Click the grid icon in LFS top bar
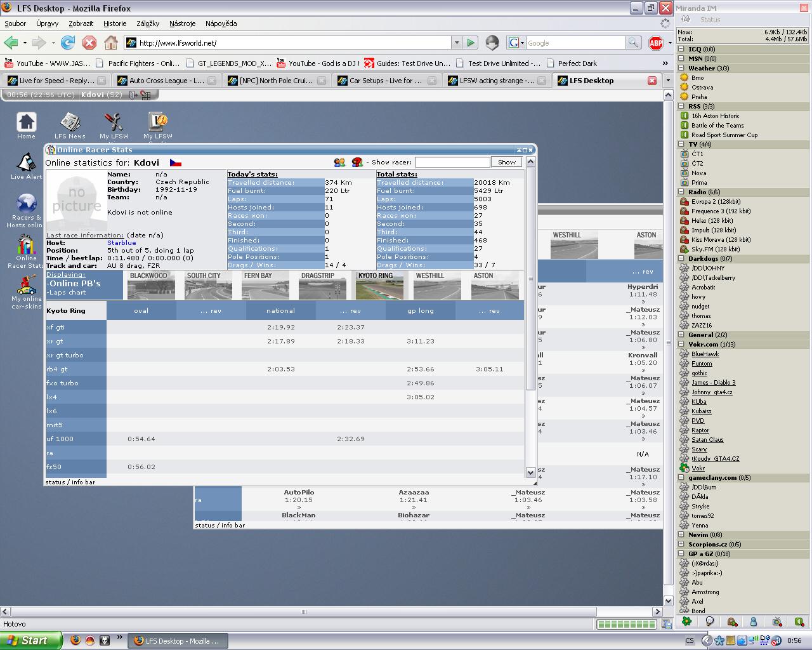 pyautogui.click(x=146, y=95)
